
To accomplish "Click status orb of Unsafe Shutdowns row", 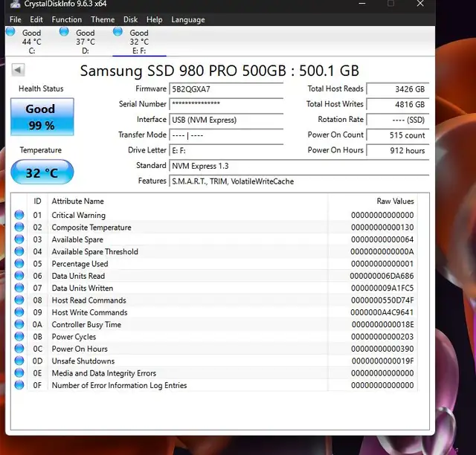I will (19, 361).
